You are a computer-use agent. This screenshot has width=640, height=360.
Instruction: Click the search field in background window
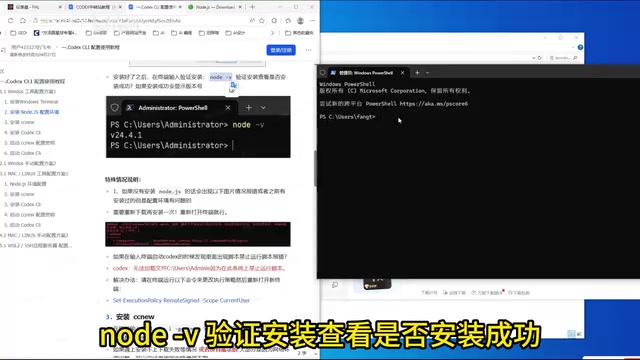tap(564, 58)
